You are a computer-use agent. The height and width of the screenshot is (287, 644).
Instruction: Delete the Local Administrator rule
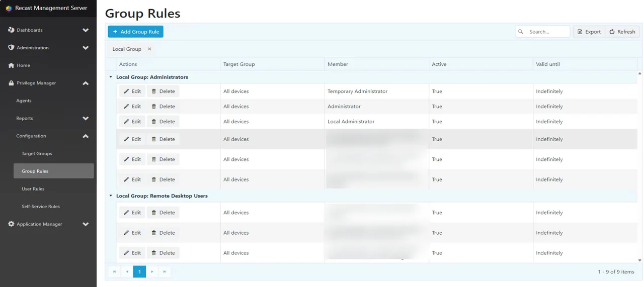point(163,122)
